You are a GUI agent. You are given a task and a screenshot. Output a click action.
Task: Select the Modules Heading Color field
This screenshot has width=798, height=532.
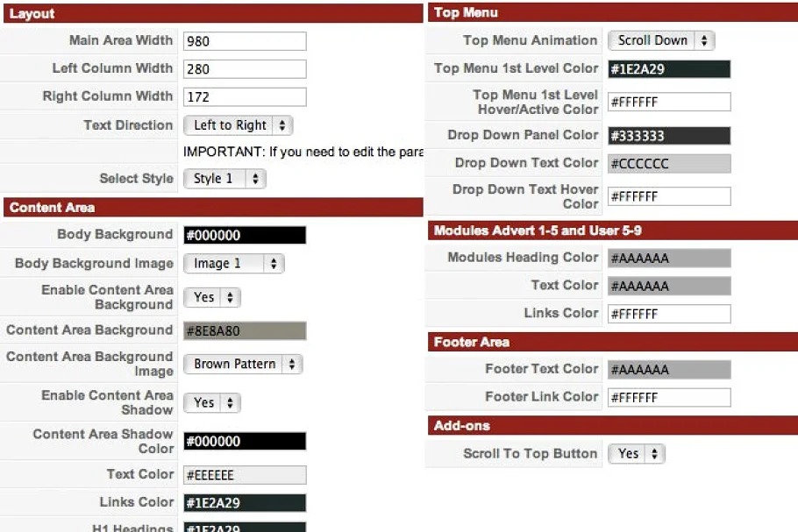pos(668,259)
